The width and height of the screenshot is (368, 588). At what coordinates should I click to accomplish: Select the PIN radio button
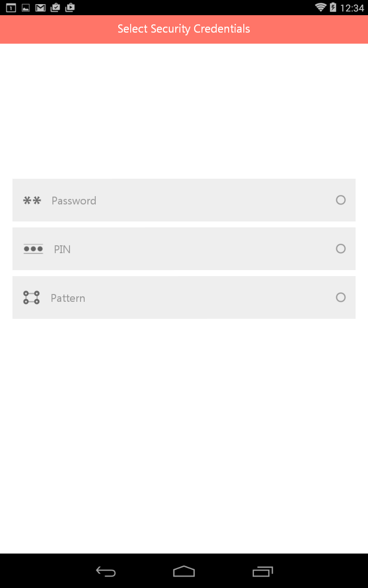[340, 249]
